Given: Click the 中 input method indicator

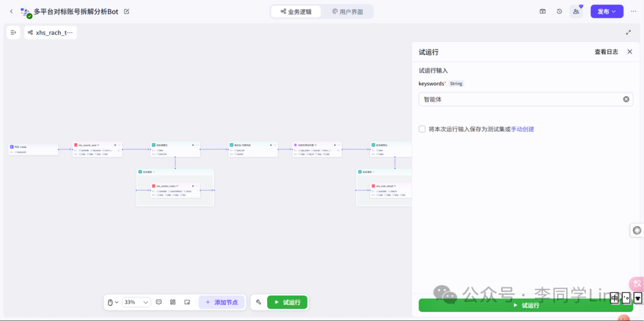Looking at the screenshot, I should pyautogui.click(x=615, y=297).
